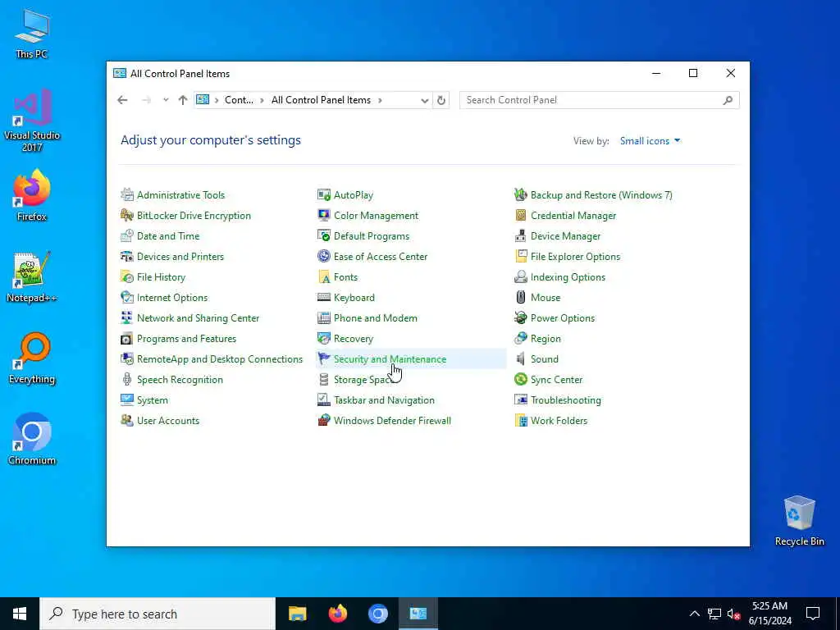Image resolution: width=840 pixels, height=630 pixels.
Task: Open the Ease of Access Center icon
Action: 323,257
